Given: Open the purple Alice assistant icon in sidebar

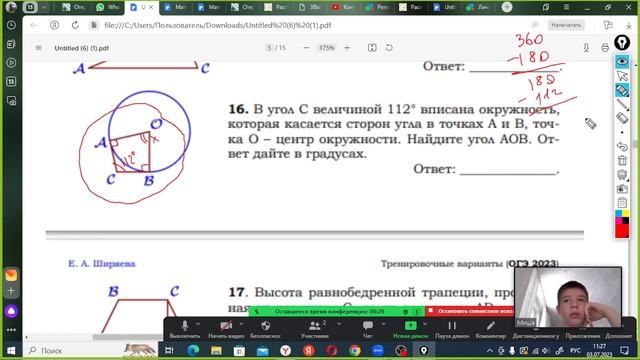Looking at the screenshot, I should [11, 311].
